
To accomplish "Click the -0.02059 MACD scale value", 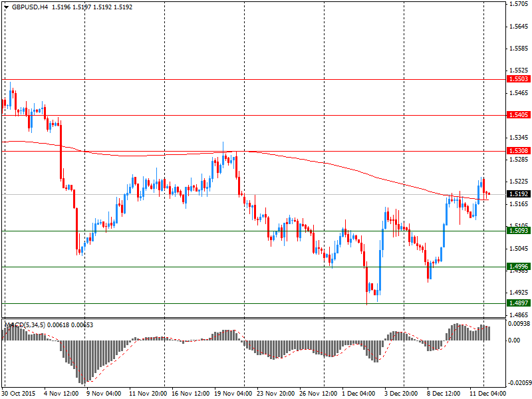I will tap(519, 384).
